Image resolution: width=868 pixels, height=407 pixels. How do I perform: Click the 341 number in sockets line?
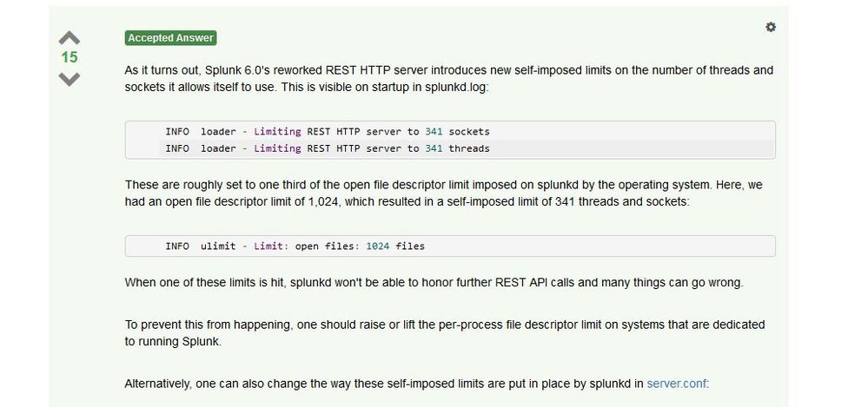[434, 132]
